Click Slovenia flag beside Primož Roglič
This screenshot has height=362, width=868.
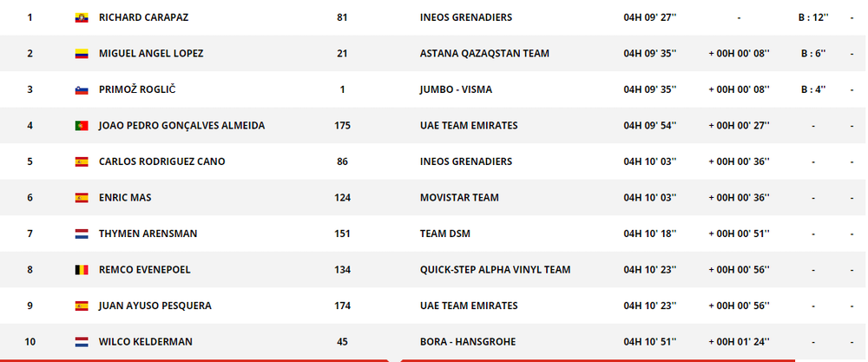point(82,89)
